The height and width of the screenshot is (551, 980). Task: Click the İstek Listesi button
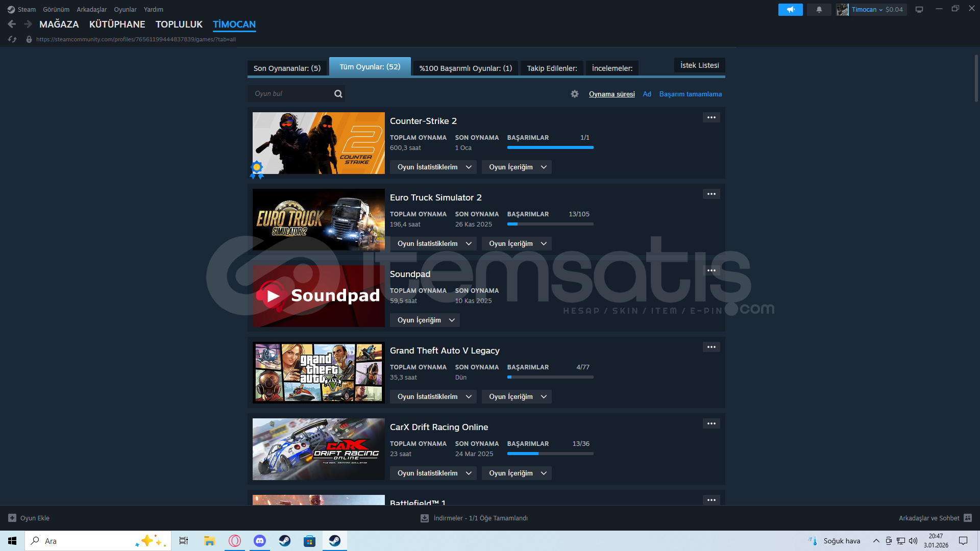[x=699, y=65]
